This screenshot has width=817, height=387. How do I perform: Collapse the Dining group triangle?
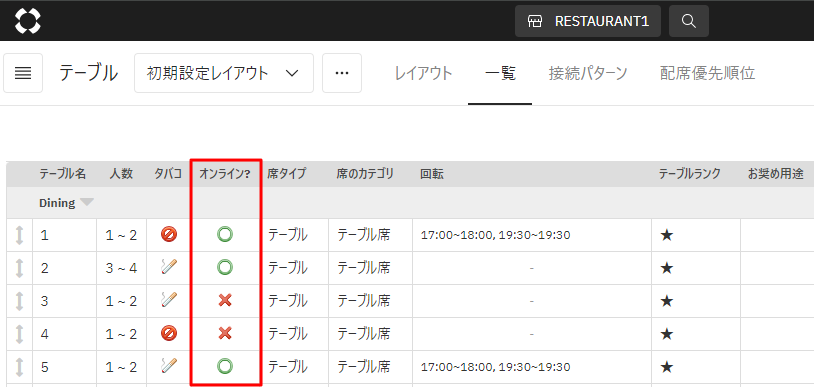click(87, 203)
